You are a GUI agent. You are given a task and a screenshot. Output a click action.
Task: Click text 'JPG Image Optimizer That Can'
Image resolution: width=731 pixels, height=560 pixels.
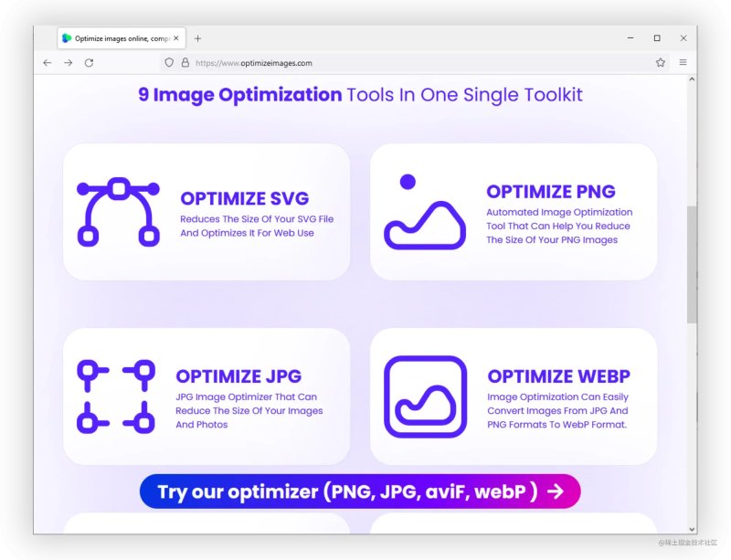tap(246, 396)
